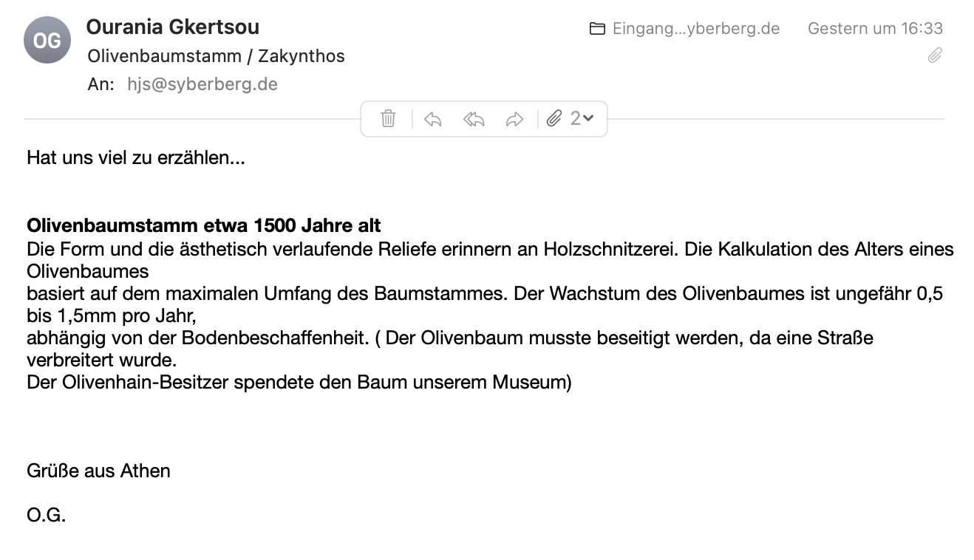Click the folder icon beside the Eingang mailbox
The image size is (974, 560).
click(x=597, y=29)
